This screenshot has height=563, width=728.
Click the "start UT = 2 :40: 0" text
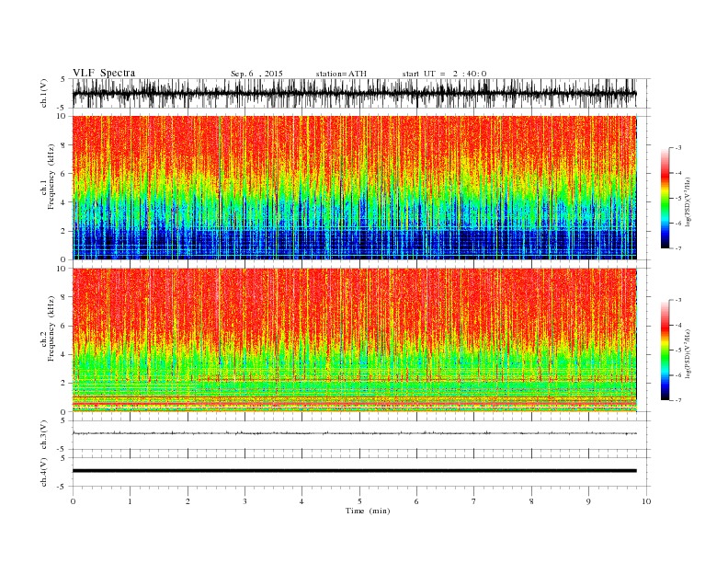tap(444, 74)
